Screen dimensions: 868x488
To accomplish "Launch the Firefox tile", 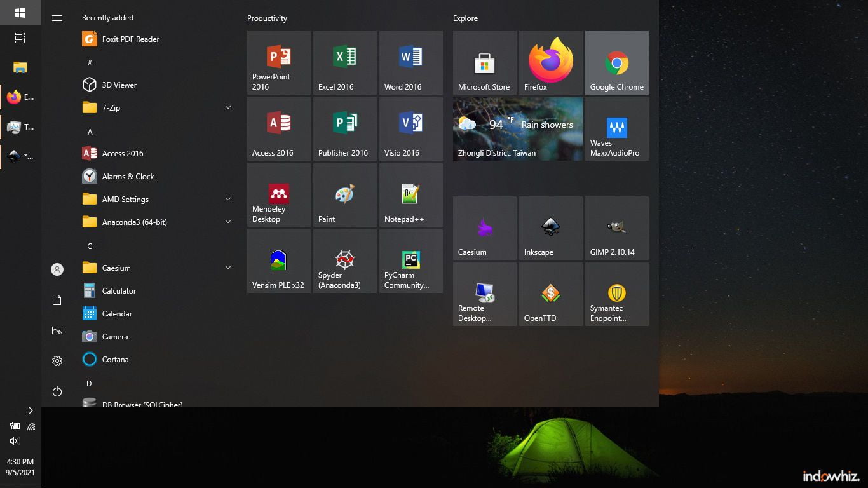I will (x=551, y=63).
